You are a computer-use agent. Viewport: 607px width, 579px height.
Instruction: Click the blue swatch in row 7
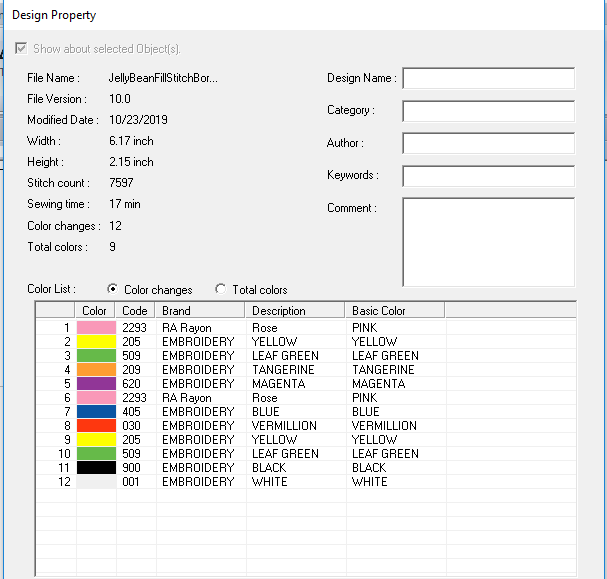[96, 412]
